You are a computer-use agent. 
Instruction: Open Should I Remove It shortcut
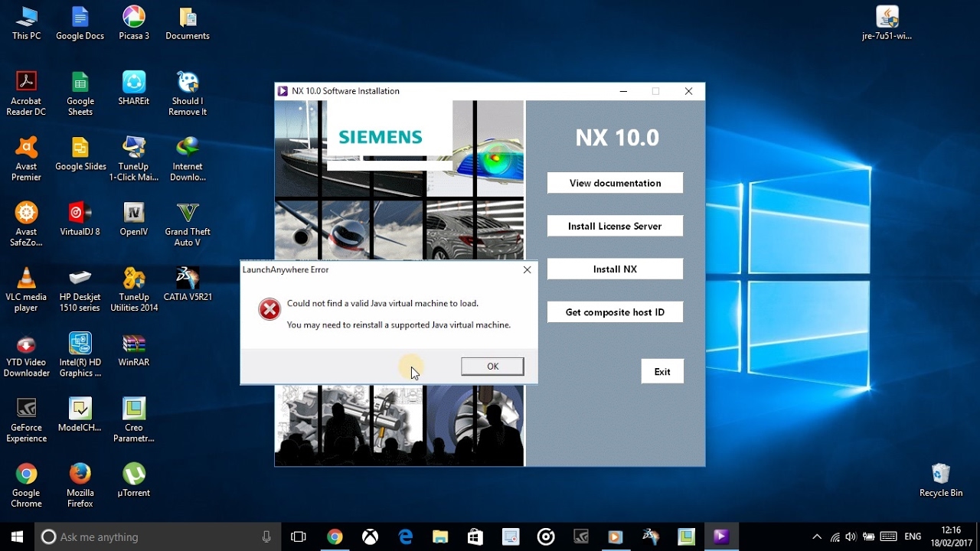pos(188,93)
